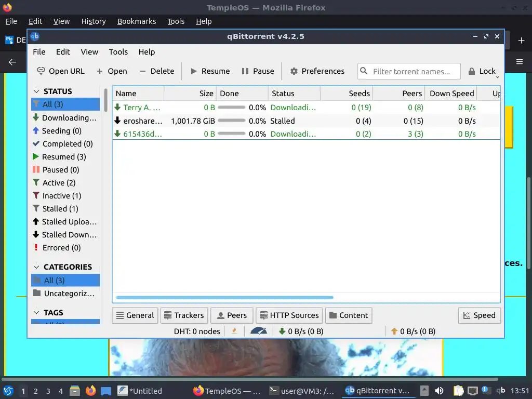Screen dimensions: 532x399
Task: Switch to the Content tab
Action: tap(349, 315)
